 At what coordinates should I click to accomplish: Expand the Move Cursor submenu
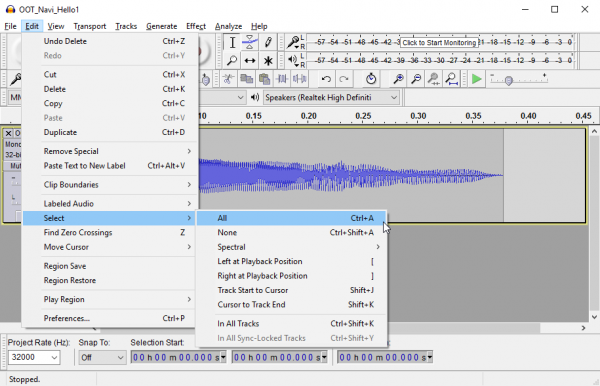[110, 247]
